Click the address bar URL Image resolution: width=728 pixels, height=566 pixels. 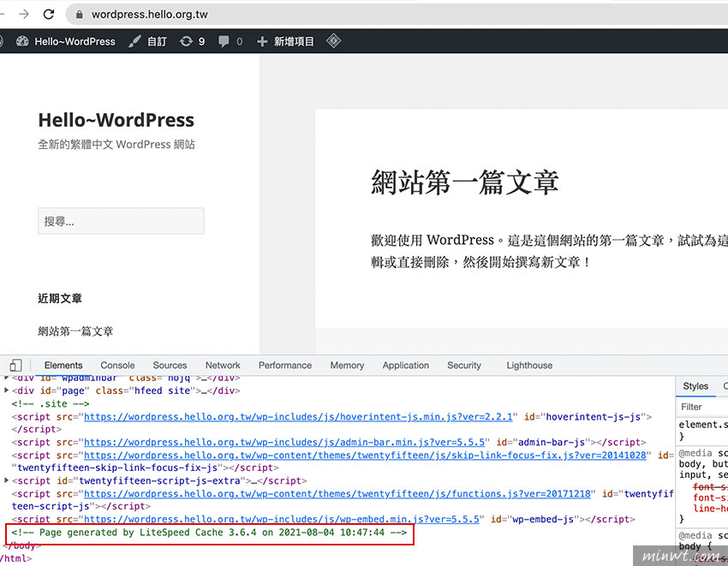[x=150, y=15]
